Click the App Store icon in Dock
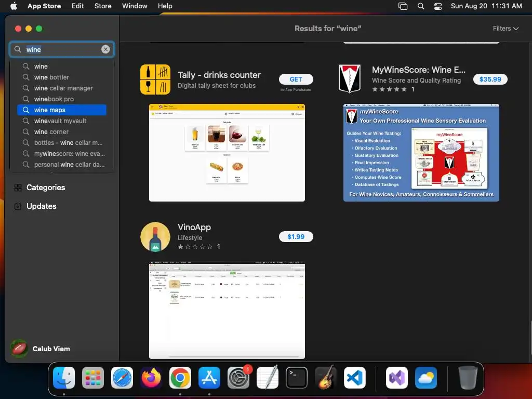The image size is (532, 399). pos(209,378)
